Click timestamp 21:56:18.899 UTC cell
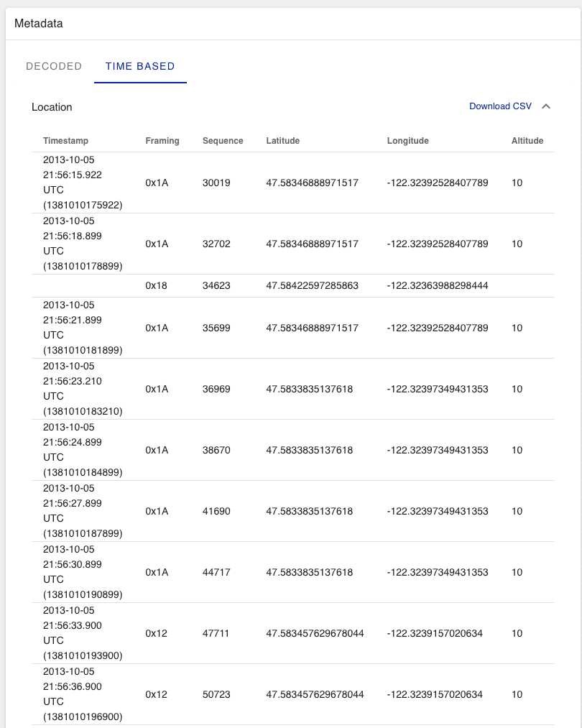The image size is (582, 728). (x=83, y=244)
